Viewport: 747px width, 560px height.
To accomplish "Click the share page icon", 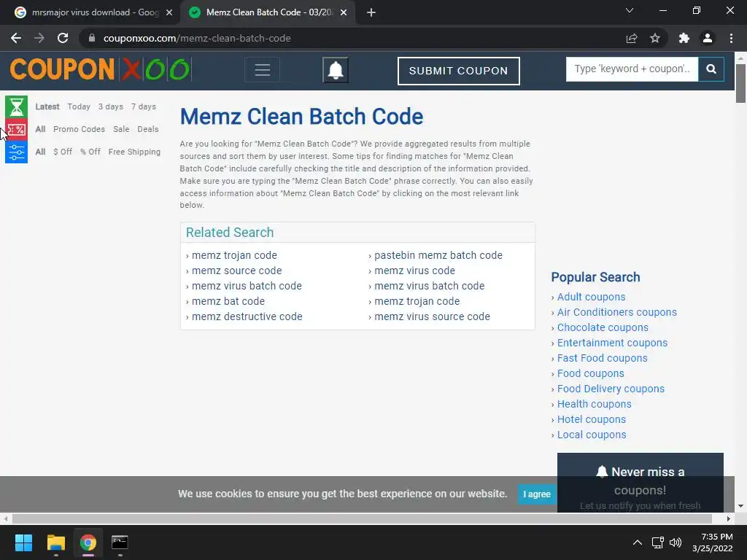I will click(632, 38).
